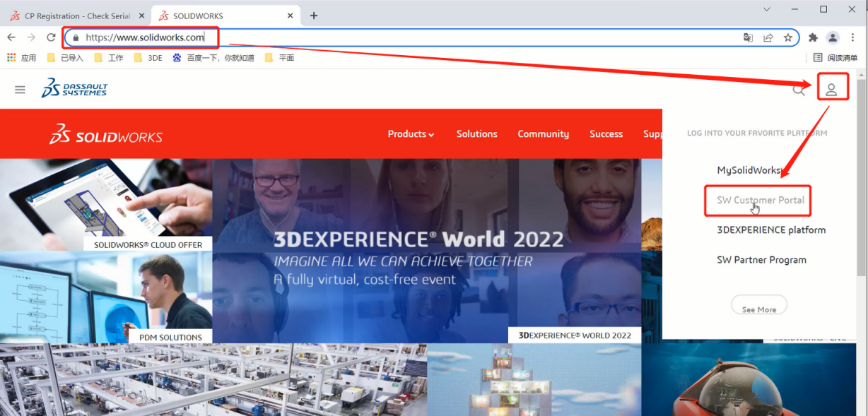This screenshot has width=868, height=416.
Task: Open the tab search chevron
Action: [767, 10]
